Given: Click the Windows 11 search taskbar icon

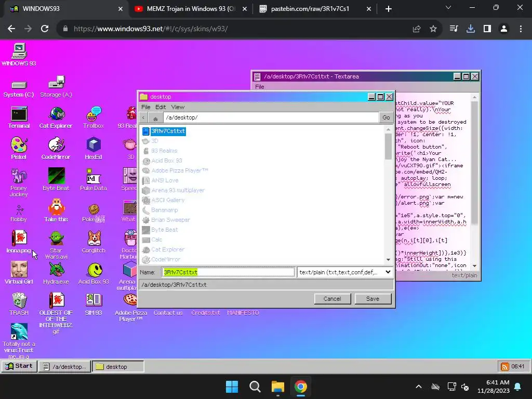Looking at the screenshot, I should [255, 387].
